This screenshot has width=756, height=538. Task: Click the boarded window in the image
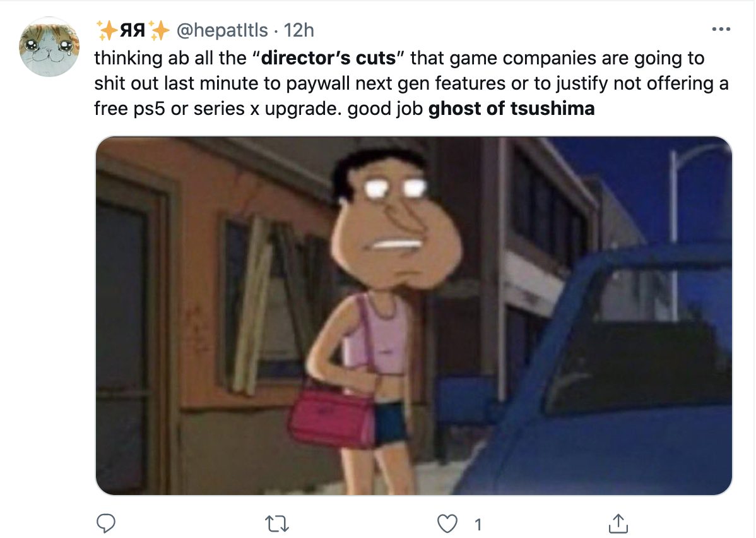pos(270,303)
